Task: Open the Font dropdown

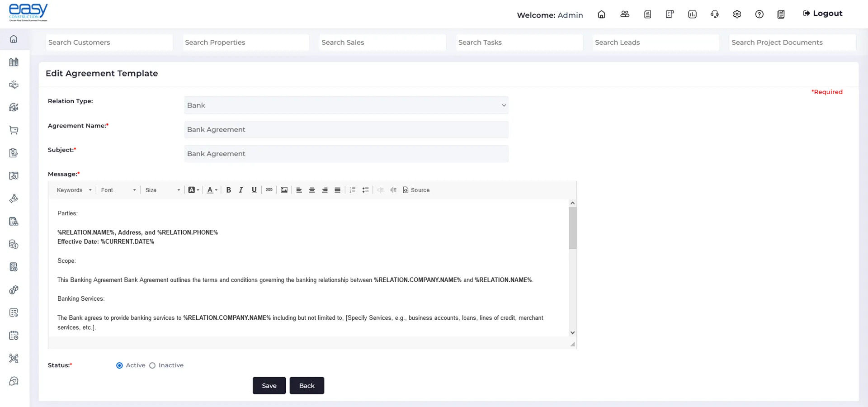Action: point(118,190)
